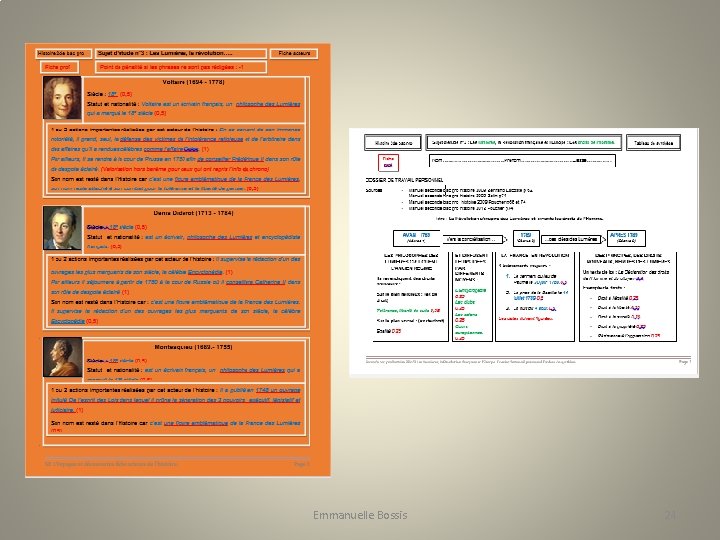
Task: Click the Voltaire portrait thumbnail
Action: [62, 98]
